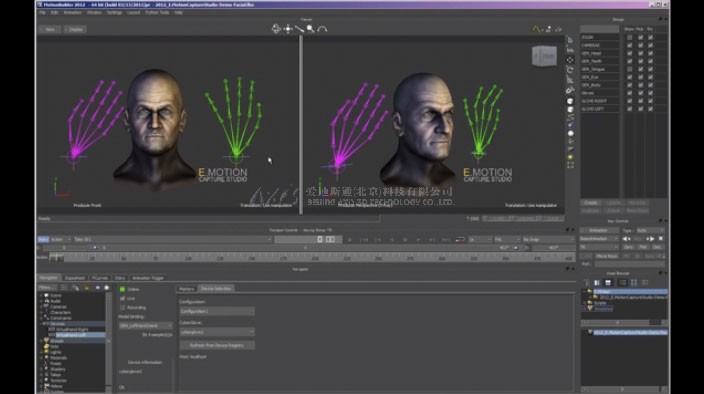The width and height of the screenshot is (704, 394).
Task: Switch to the FCurves tab
Action: (x=100, y=278)
